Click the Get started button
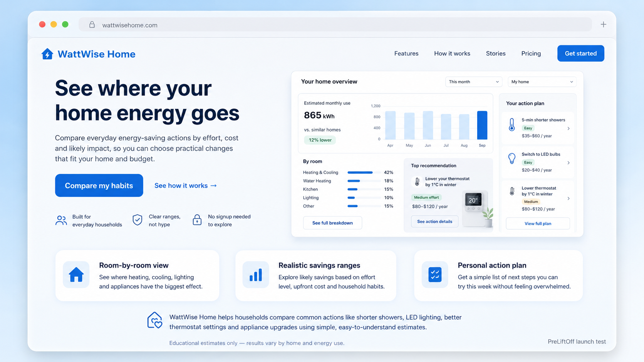This screenshot has width=644, height=362. click(581, 53)
